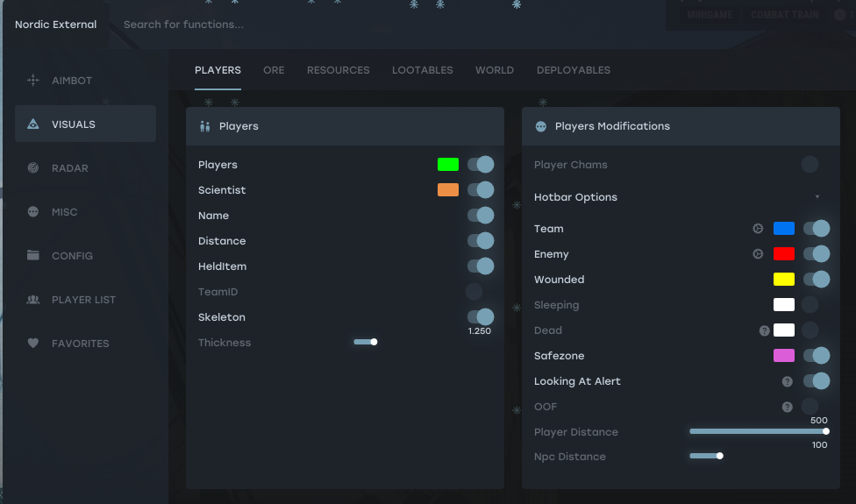856x504 pixels.
Task: Click the Misc sidebar icon
Action: coord(32,211)
